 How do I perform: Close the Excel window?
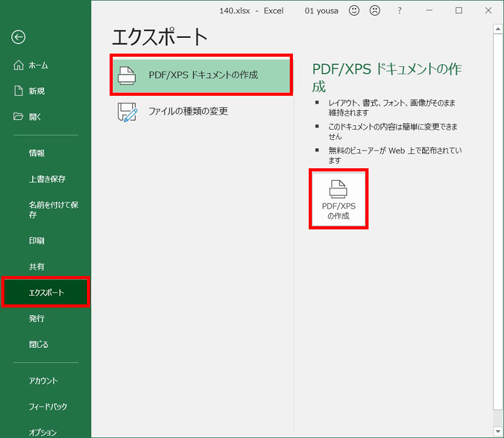click(488, 11)
